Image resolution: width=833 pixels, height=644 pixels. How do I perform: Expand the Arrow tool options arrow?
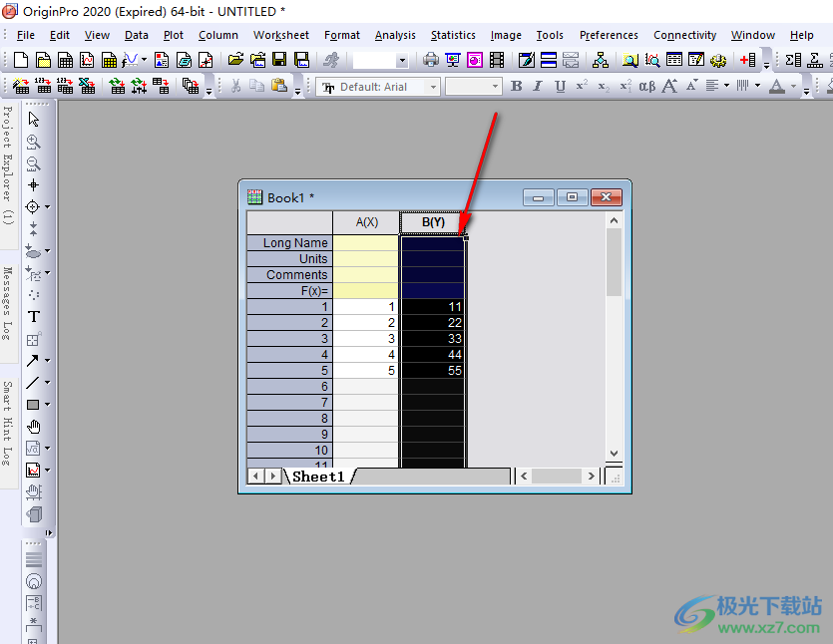pyautogui.click(x=47, y=361)
